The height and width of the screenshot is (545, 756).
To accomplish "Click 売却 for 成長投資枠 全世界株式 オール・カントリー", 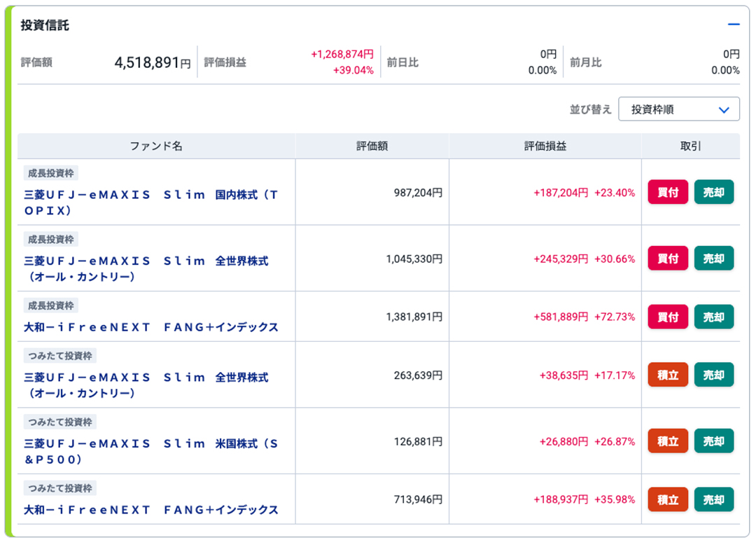I will (x=713, y=258).
